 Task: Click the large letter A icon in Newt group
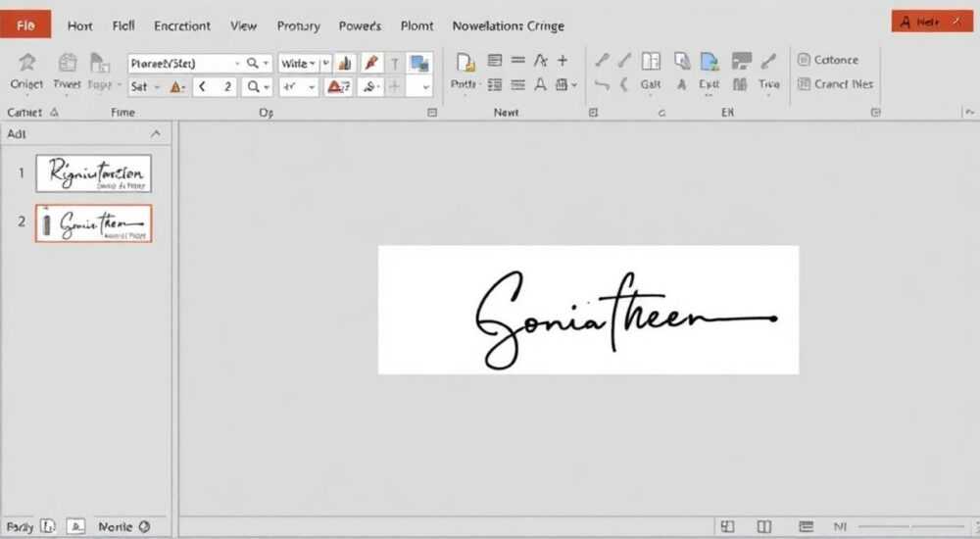tap(541, 84)
